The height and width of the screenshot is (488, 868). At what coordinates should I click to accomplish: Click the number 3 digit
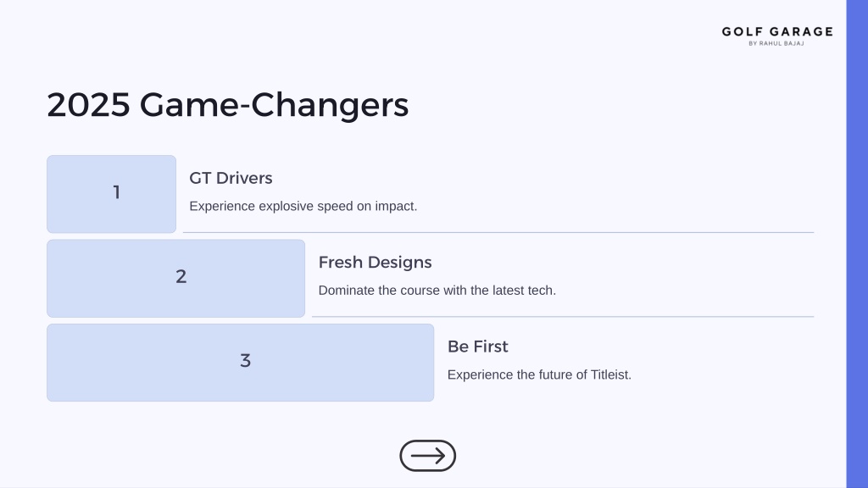pyautogui.click(x=245, y=361)
